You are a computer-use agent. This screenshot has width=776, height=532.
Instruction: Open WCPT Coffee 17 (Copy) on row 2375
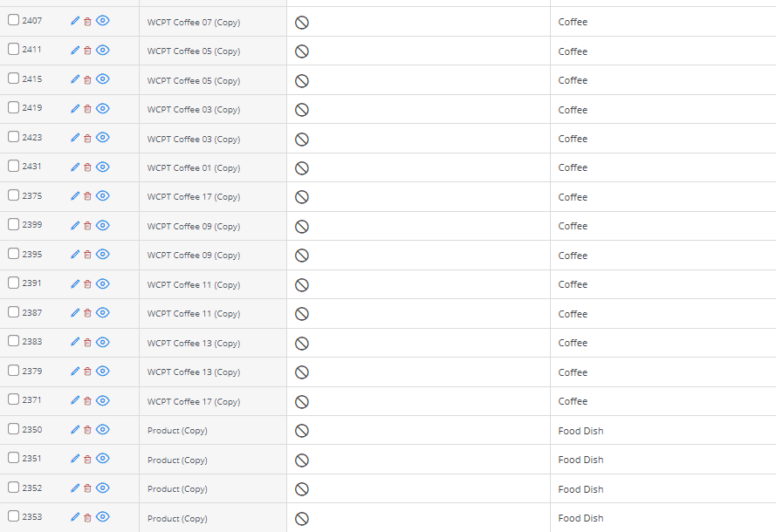point(192,196)
